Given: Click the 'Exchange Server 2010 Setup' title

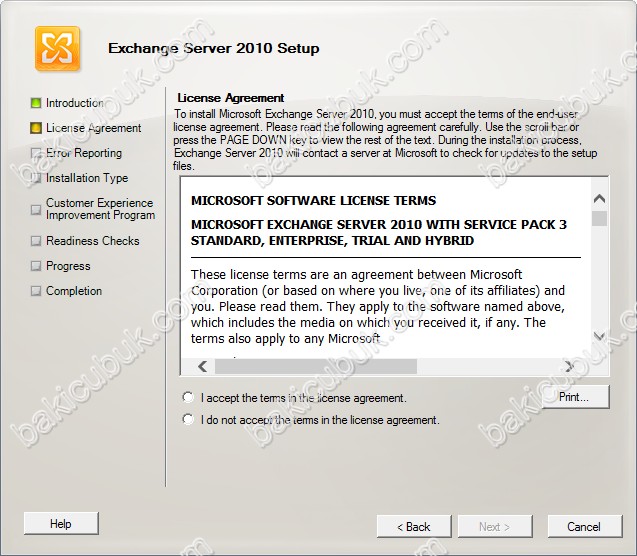Looking at the screenshot, I should pos(214,48).
